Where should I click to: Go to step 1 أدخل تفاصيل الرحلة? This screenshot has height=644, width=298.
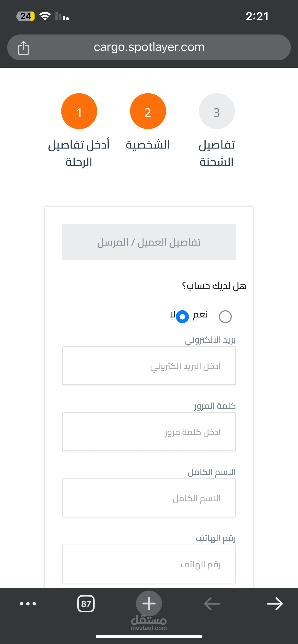tap(79, 111)
